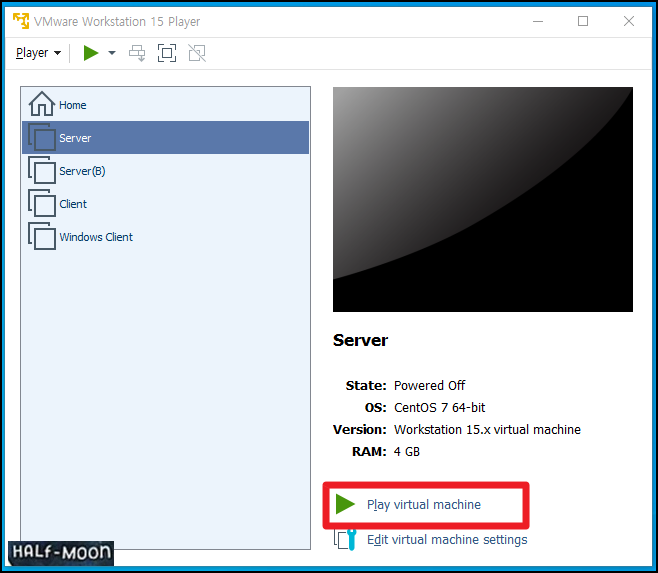Click the Server(B) VM icon

tap(42, 170)
